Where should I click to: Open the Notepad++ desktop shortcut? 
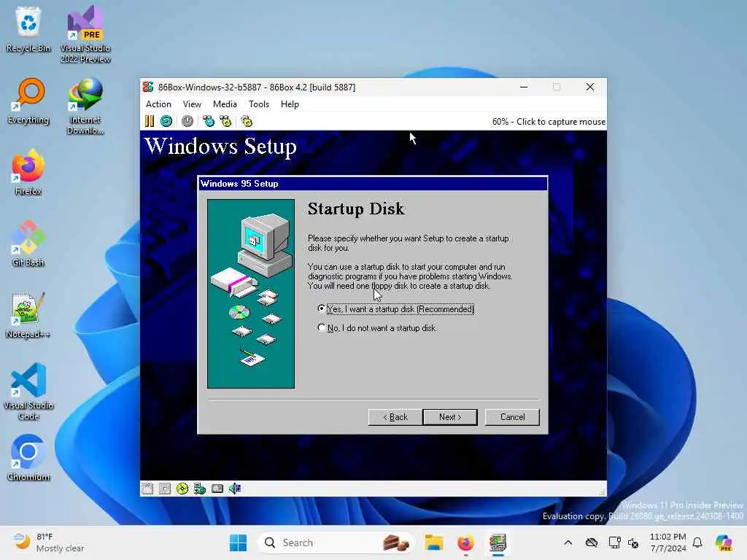(x=28, y=315)
